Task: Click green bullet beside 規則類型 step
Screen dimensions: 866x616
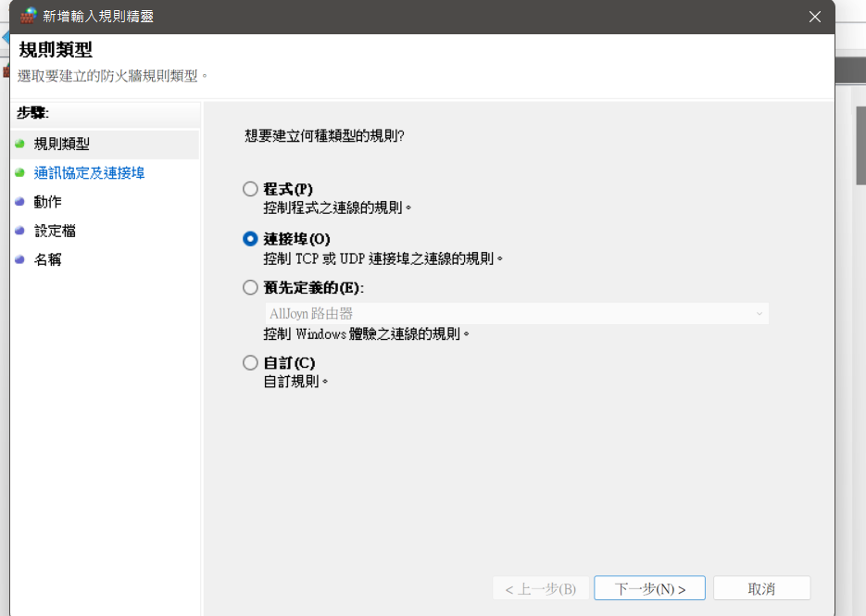Action: pyautogui.click(x=19, y=144)
